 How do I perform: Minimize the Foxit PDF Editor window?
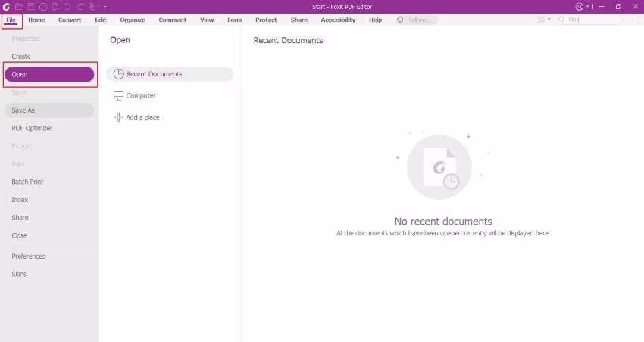tap(602, 7)
